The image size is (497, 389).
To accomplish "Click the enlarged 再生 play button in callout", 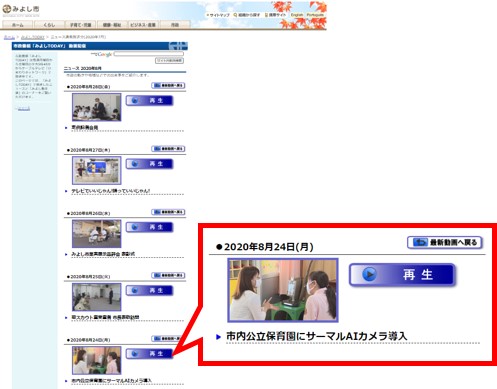I will click(402, 275).
